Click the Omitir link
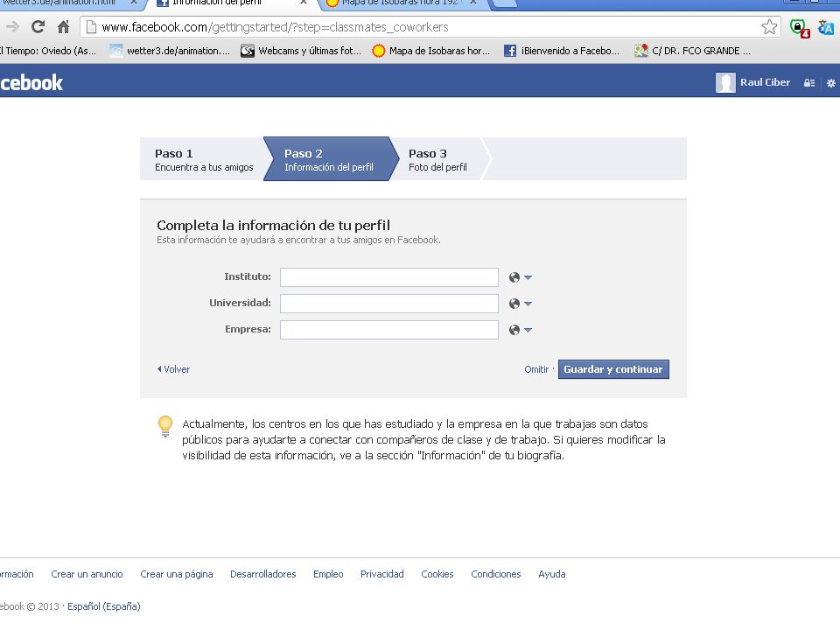Screen dimensions: 840x630 (536, 369)
